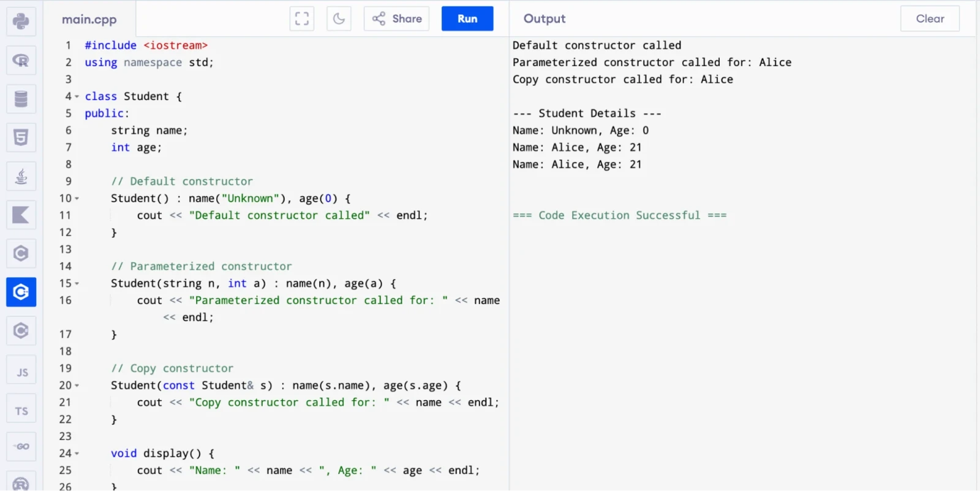Screen dimensions: 980x491
Task: Click the '// Parameterized constructor' comment
Action: (x=202, y=267)
